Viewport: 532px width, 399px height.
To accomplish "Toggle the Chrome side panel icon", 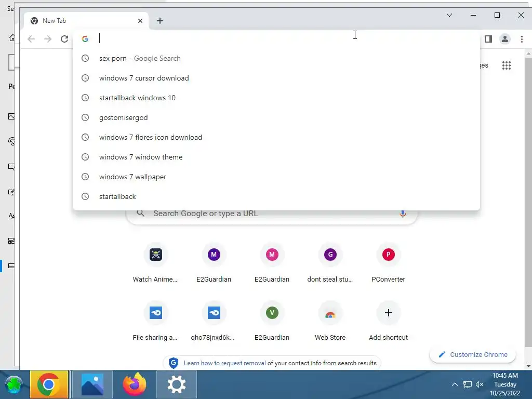I will pyautogui.click(x=488, y=39).
